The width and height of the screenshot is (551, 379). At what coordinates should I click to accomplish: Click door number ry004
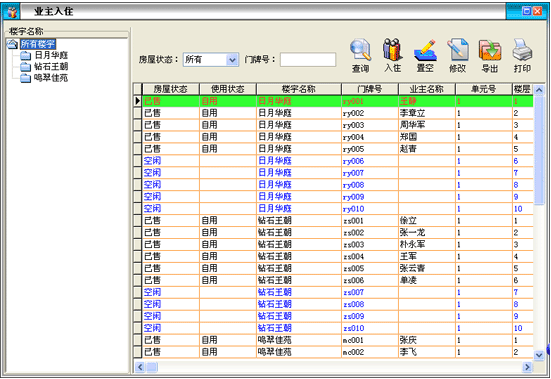(353, 137)
